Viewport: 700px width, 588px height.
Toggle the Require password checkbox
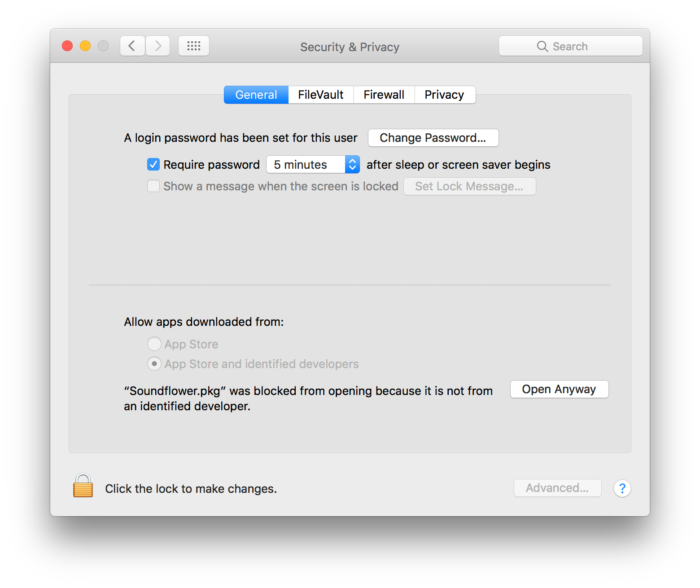pos(153,164)
